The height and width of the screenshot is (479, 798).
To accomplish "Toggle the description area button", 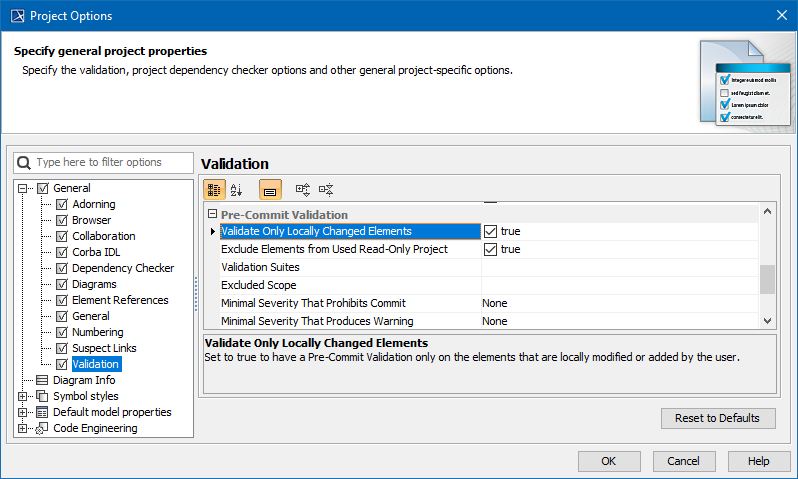I will (270, 189).
